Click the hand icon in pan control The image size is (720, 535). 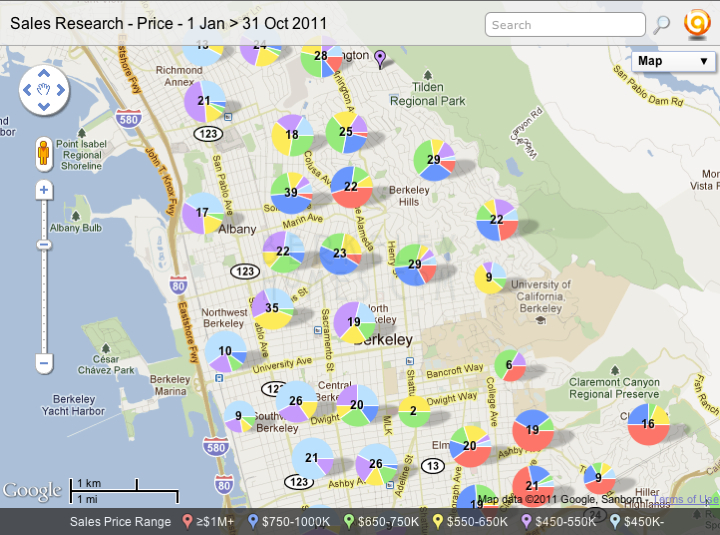pos(44,90)
